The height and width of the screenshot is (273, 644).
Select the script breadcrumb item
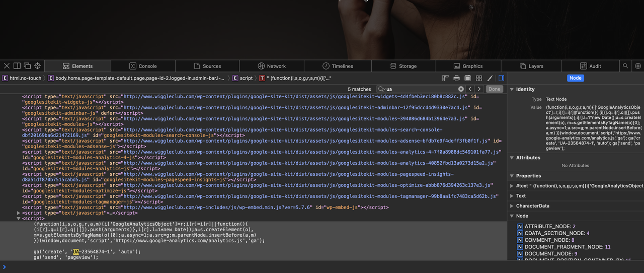coord(243,78)
